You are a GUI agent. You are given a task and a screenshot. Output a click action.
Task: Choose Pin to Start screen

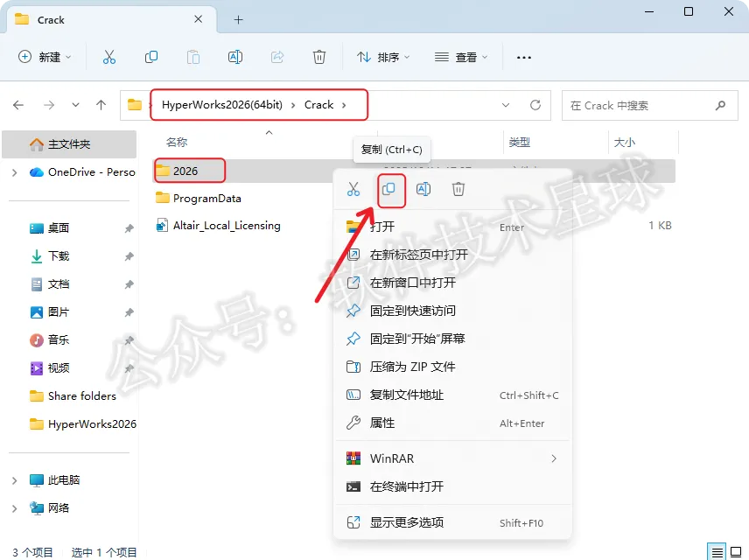452,339
